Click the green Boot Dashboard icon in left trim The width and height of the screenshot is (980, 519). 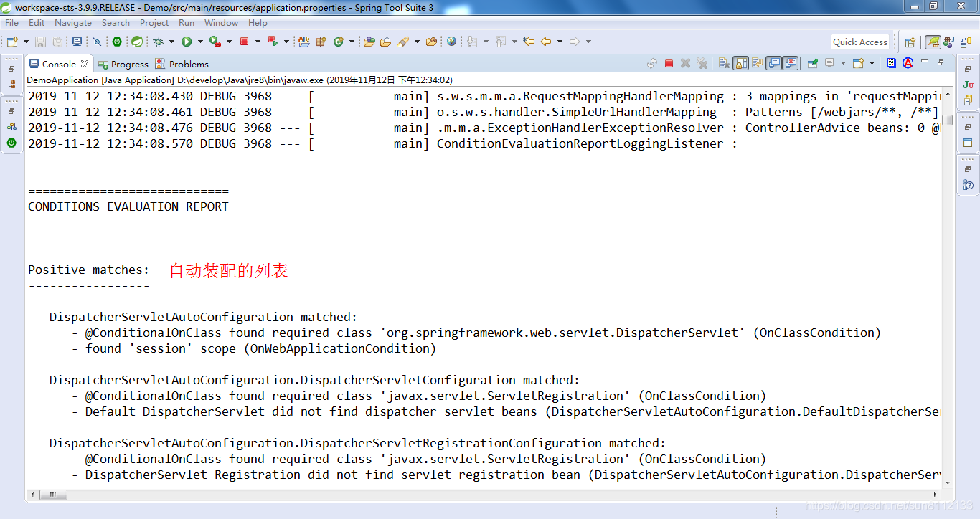tap(11, 143)
